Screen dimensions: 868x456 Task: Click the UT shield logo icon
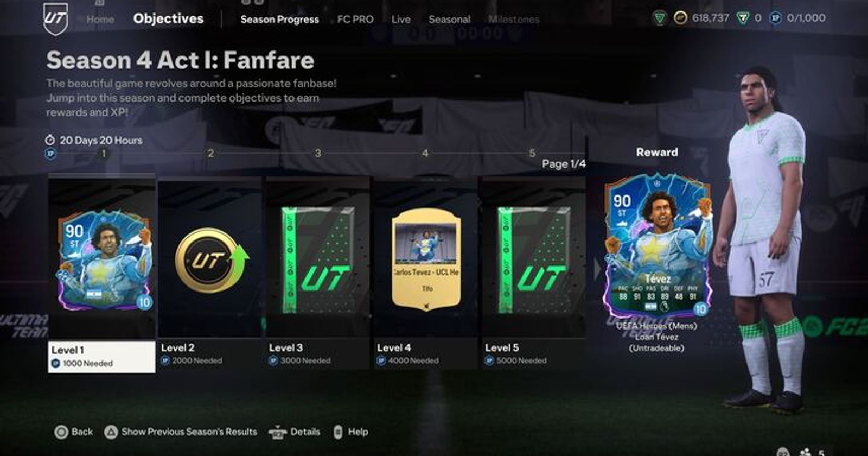click(55, 18)
